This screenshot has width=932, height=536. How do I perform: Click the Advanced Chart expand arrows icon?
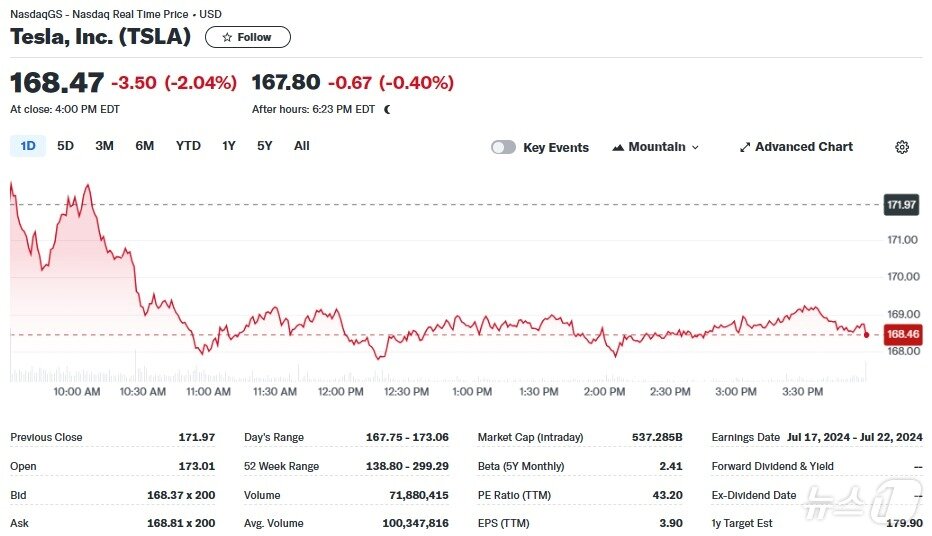point(744,147)
